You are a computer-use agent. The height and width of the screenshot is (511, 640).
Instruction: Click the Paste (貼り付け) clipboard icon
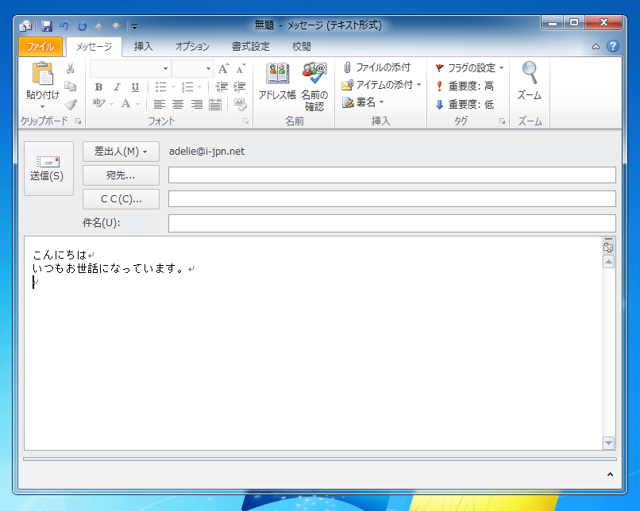[x=42, y=73]
